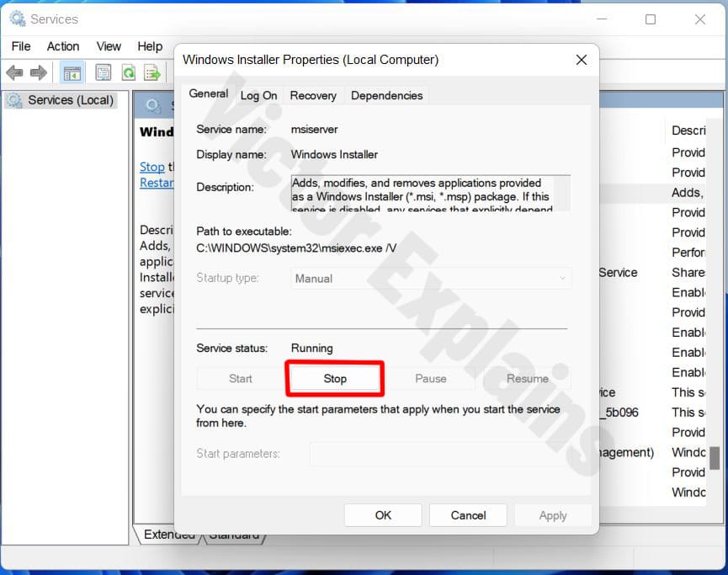This screenshot has width=728, height=575.
Task: Click the Stop link in Services extended pane
Action: click(152, 167)
